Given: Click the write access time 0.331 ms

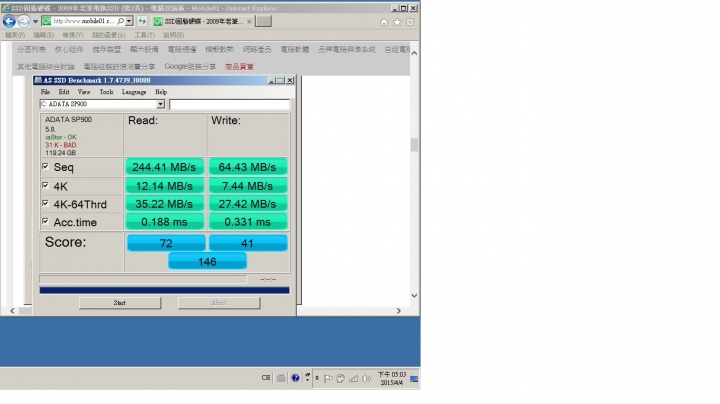Looking at the screenshot, I should (248, 222).
